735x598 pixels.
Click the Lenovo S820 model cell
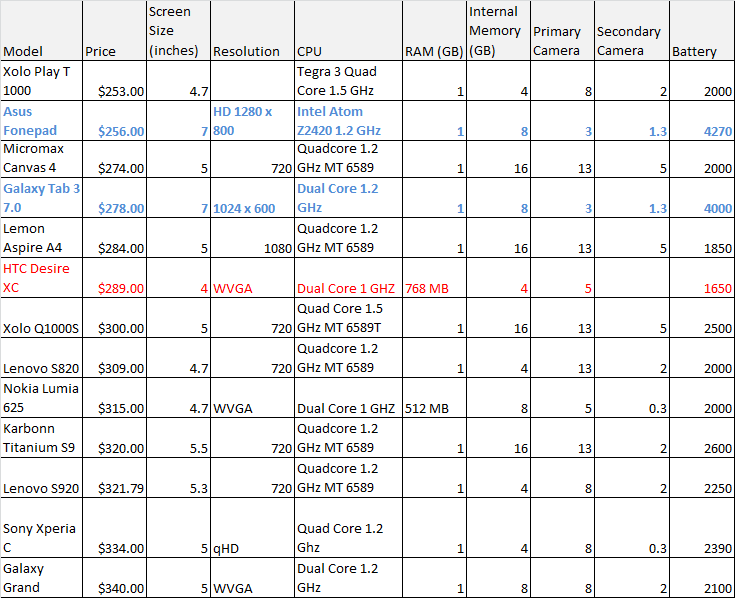(41, 358)
